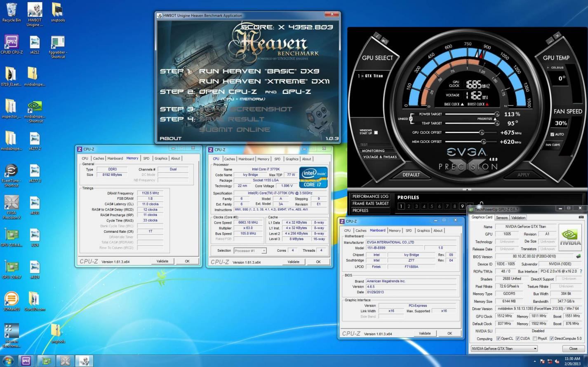Toggle the DirectCompute 5.0 checkbox
The height and width of the screenshot is (367, 588).
[x=552, y=339]
